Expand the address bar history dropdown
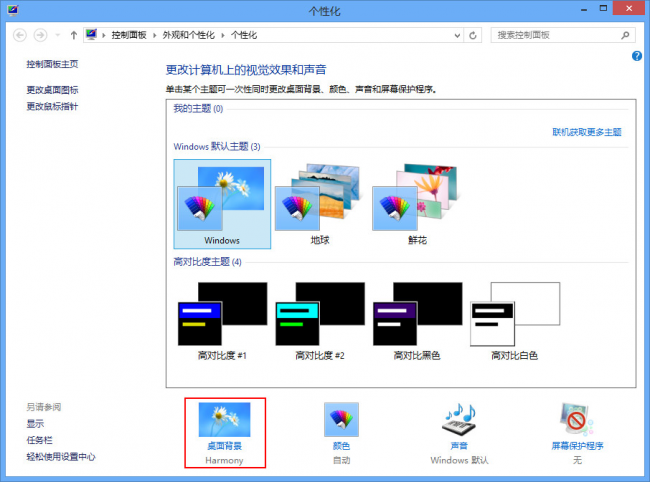 click(x=457, y=36)
